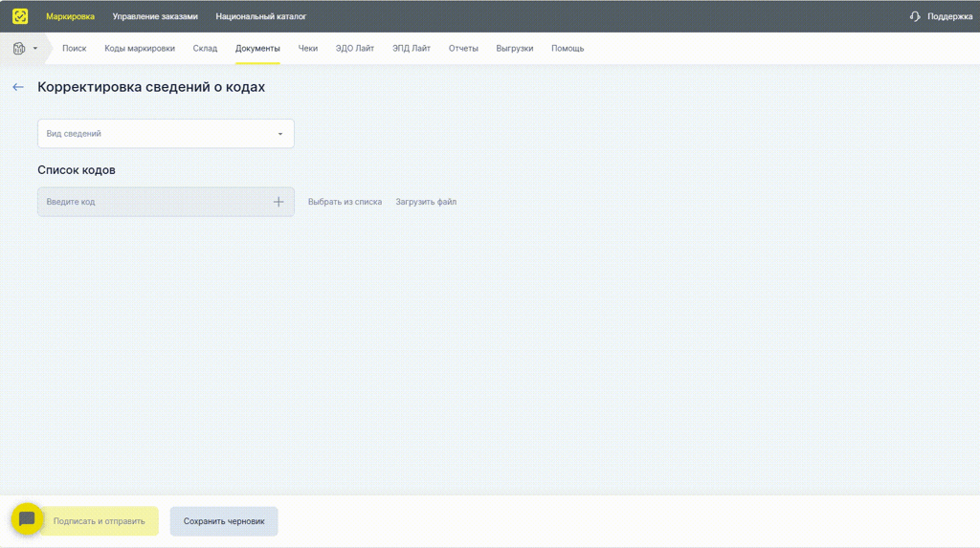Go to Национальный каталог section
980x548 pixels.
(x=260, y=16)
